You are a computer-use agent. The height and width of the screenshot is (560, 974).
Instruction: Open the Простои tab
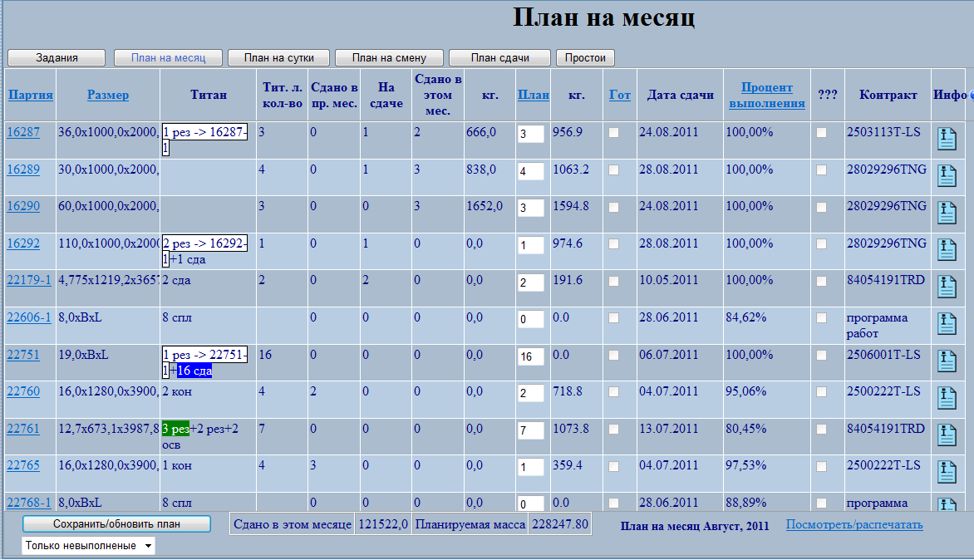(586, 57)
